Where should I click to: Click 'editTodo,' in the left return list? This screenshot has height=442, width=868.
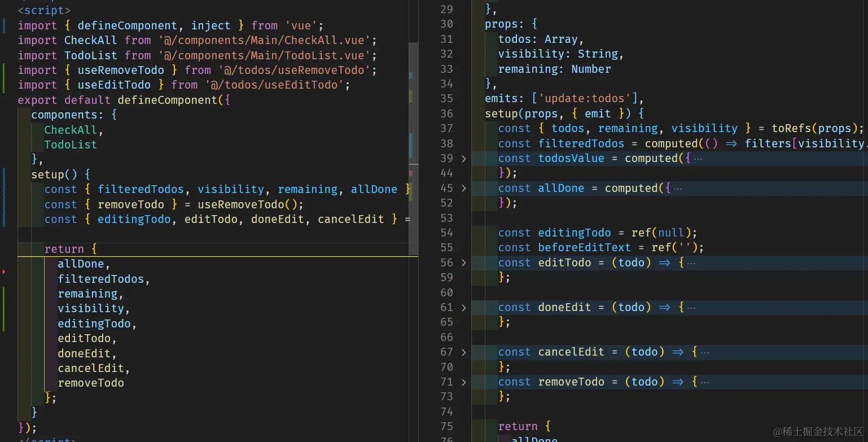(x=87, y=338)
